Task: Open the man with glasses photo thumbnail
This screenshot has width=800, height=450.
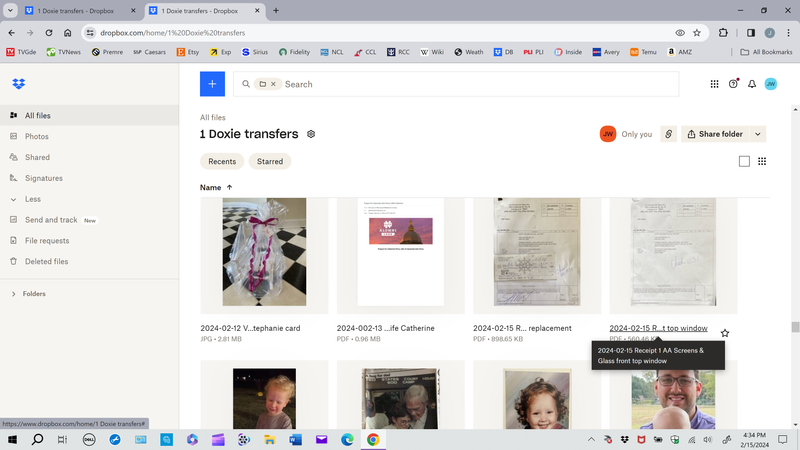Action: [x=673, y=399]
